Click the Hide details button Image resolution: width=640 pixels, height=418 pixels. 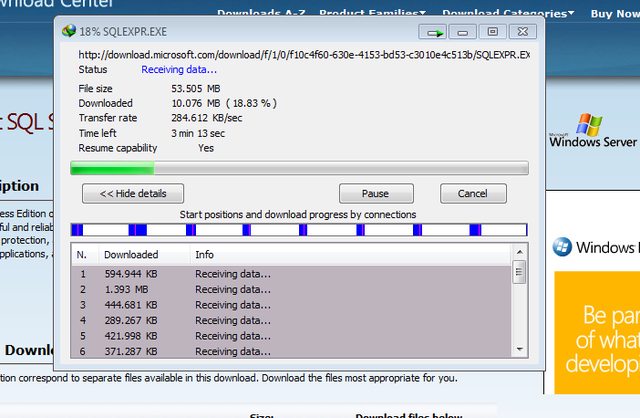[133, 193]
